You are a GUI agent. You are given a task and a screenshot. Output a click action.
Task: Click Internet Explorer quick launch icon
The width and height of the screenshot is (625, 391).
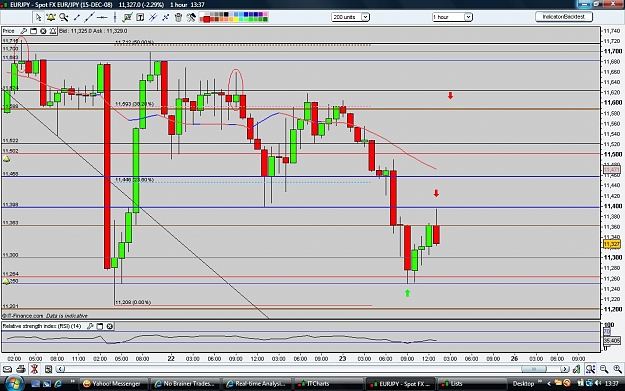click(x=58, y=384)
